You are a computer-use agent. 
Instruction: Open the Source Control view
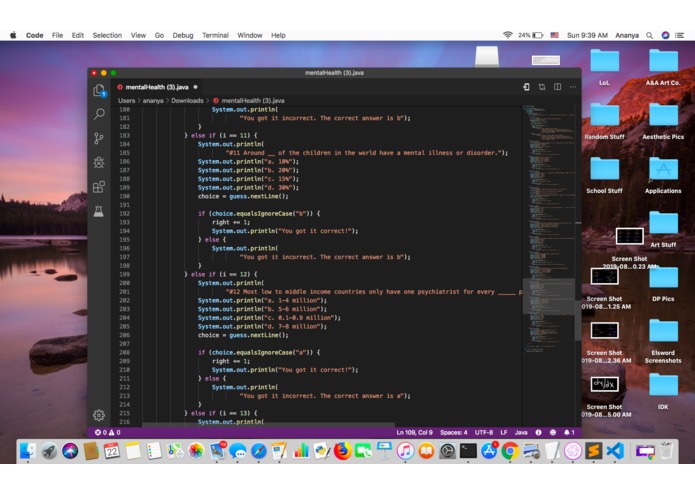99,138
